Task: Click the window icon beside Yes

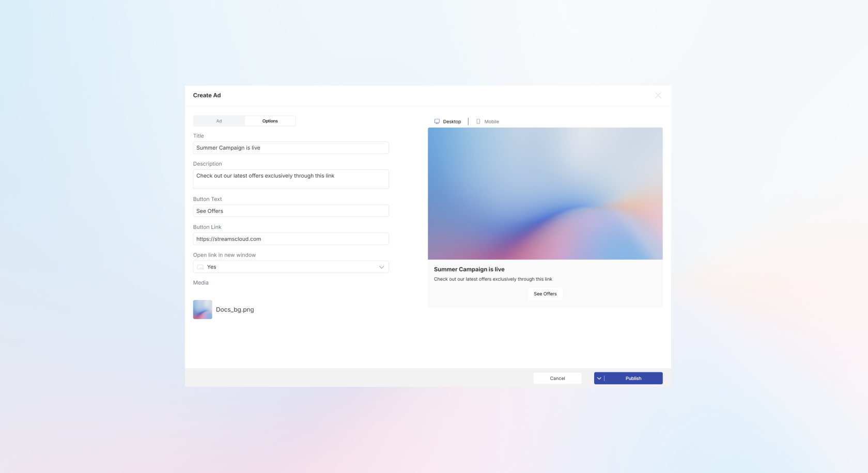Action: coord(200,267)
